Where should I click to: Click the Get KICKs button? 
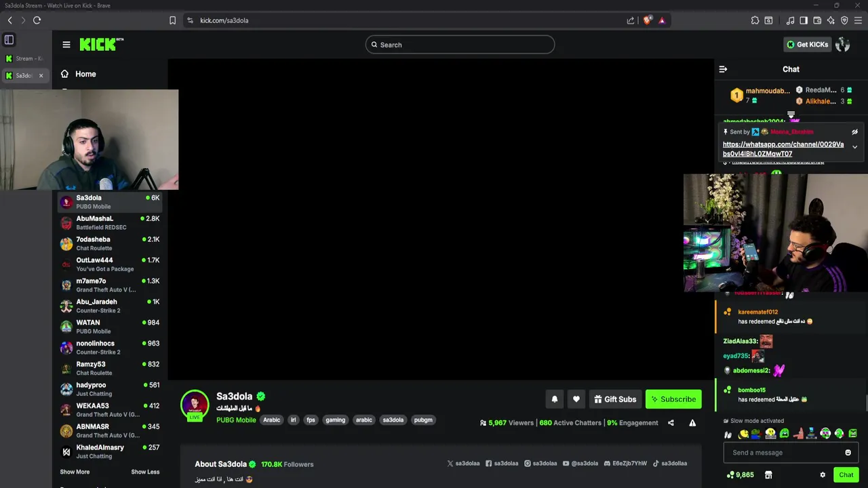pyautogui.click(x=807, y=45)
